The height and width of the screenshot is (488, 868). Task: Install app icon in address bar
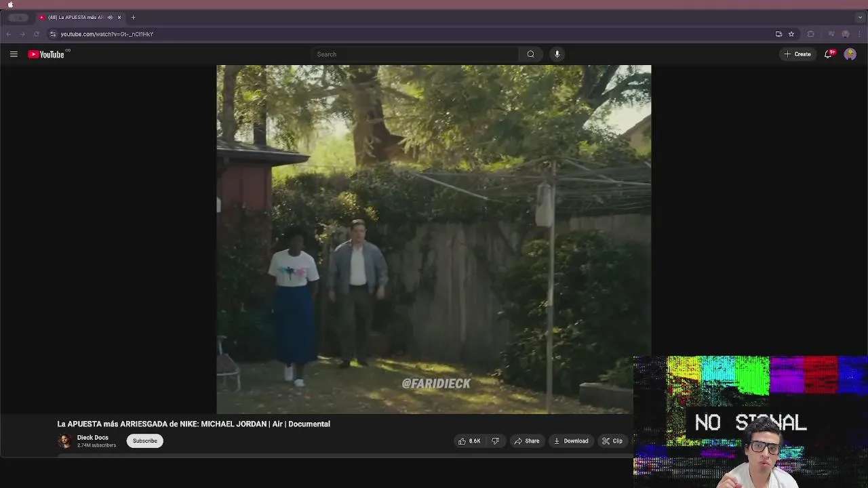tap(778, 34)
